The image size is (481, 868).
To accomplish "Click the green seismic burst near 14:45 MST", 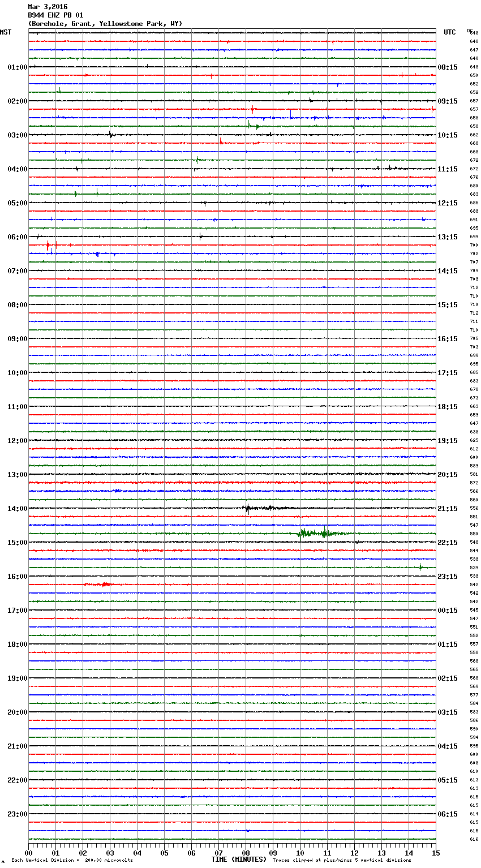I will [x=323, y=533].
